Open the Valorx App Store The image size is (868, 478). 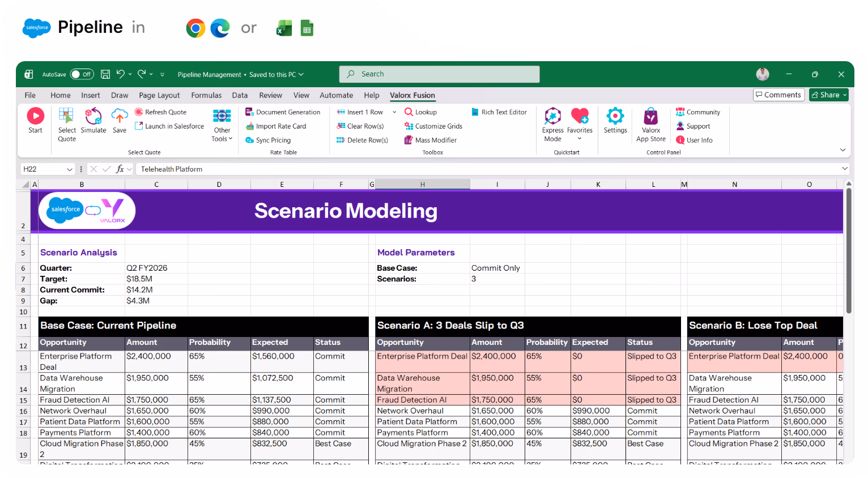pyautogui.click(x=650, y=123)
